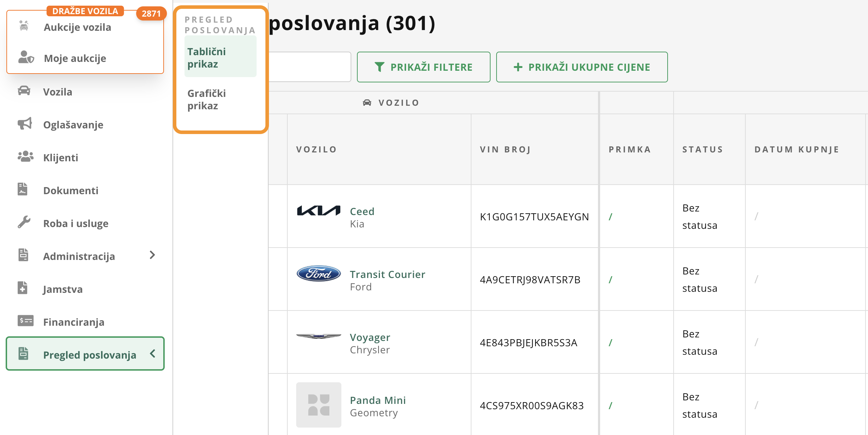Click PRIKAŽI UKUPNE CIJENE button
The image size is (868, 435).
click(582, 67)
